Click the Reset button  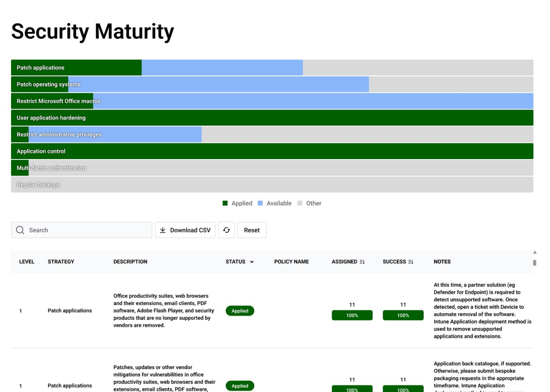[252, 230]
